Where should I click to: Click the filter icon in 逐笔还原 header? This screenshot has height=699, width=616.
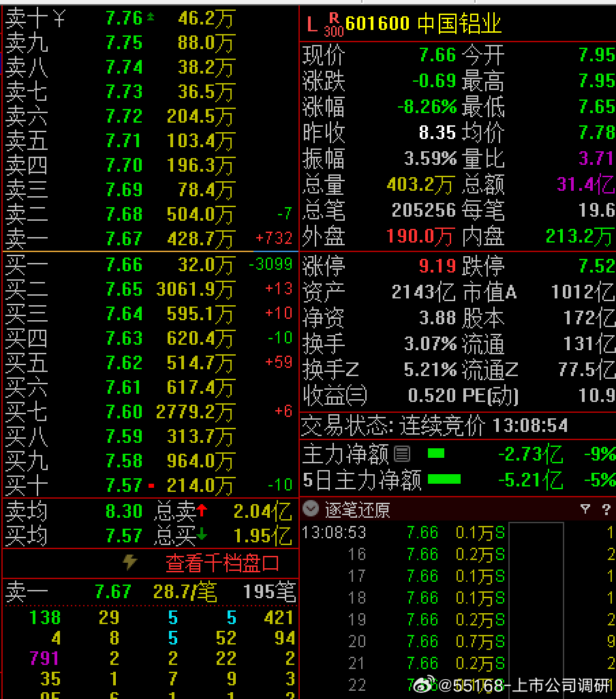pos(585,509)
